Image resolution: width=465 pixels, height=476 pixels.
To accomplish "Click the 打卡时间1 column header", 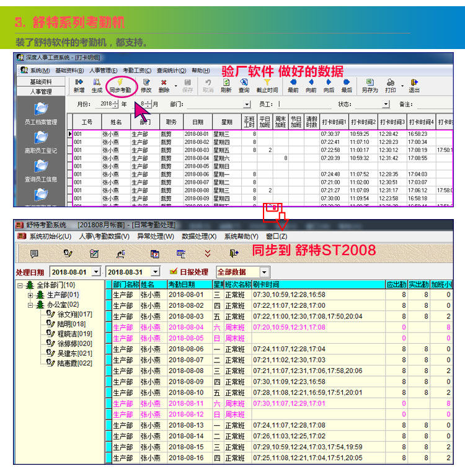I will click(334, 122).
